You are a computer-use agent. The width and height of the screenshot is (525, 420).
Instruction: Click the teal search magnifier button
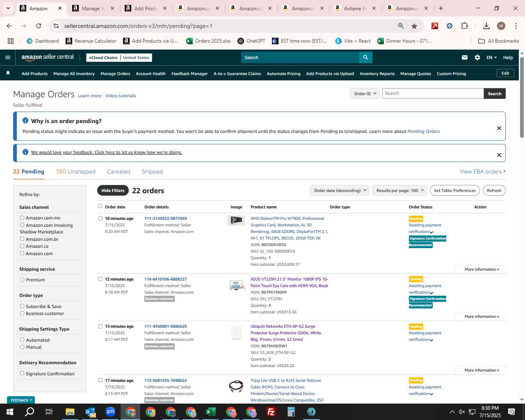click(365, 57)
